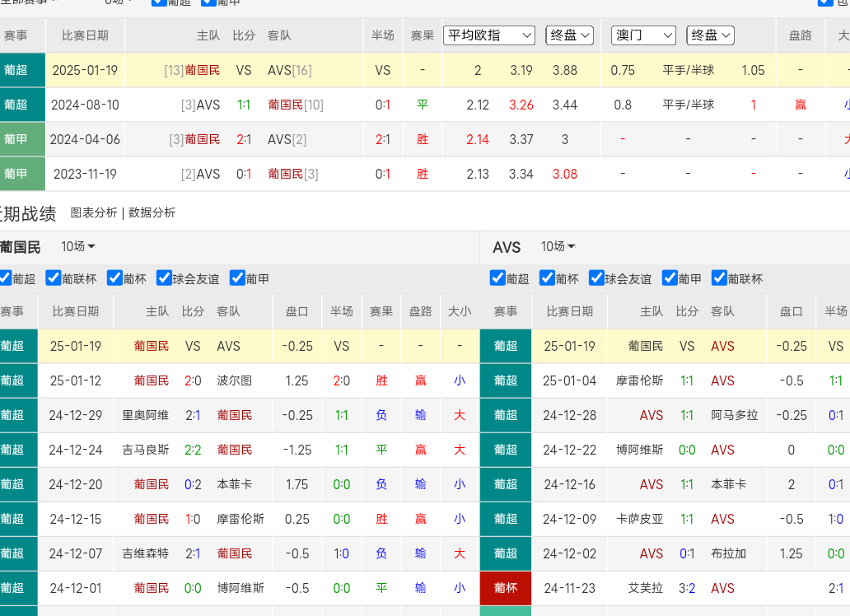Click 葡国民 team in 2025-01-19 head-to-head row
850x616 pixels.
pos(202,71)
